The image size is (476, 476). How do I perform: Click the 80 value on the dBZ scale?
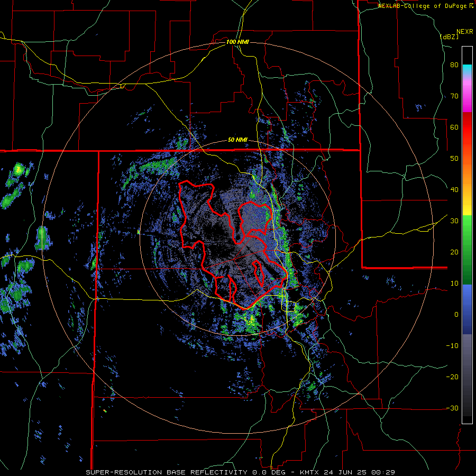click(454, 65)
